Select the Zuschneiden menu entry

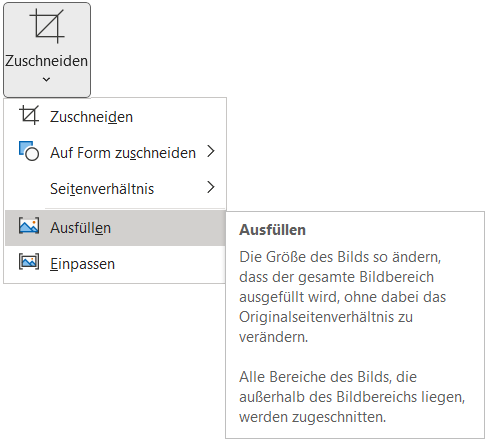[x=115, y=116]
